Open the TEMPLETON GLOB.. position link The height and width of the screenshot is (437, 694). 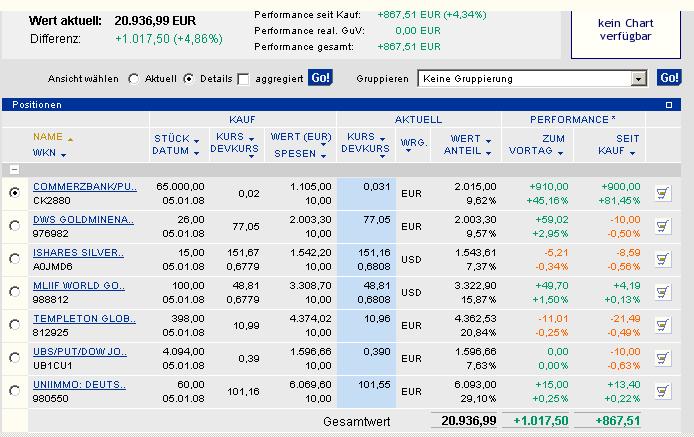point(84,319)
